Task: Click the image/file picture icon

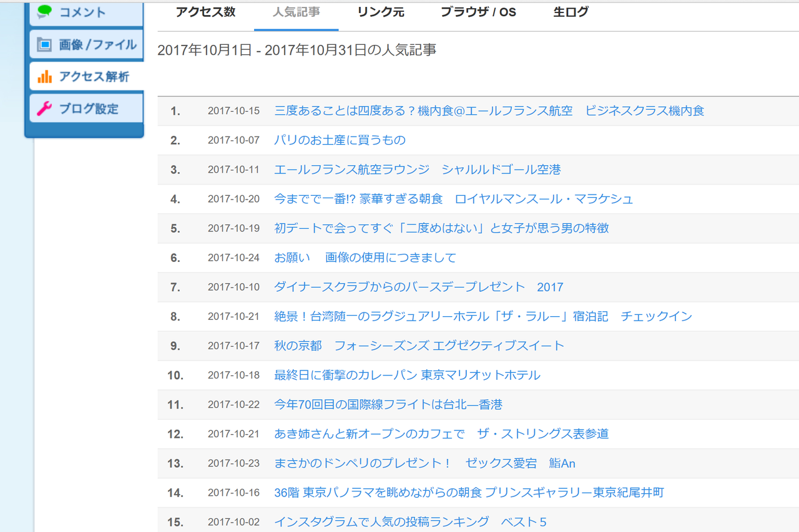Action: point(44,44)
